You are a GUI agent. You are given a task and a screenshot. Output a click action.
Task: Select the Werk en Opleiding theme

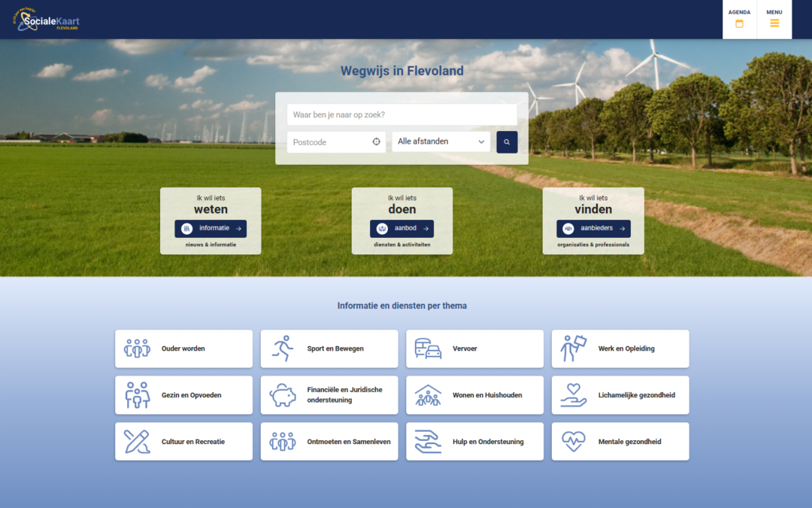coord(620,349)
